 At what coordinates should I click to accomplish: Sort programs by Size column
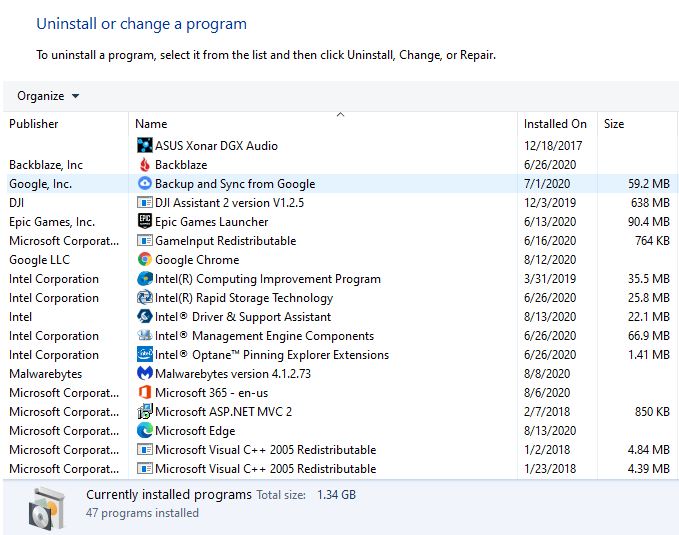coord(636,124)
